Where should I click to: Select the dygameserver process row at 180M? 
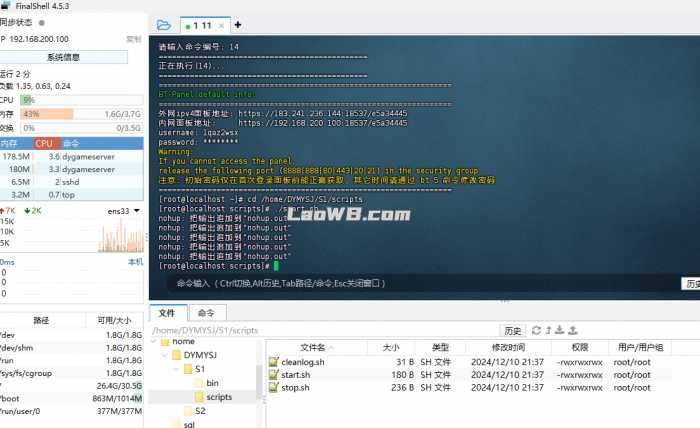71,170
